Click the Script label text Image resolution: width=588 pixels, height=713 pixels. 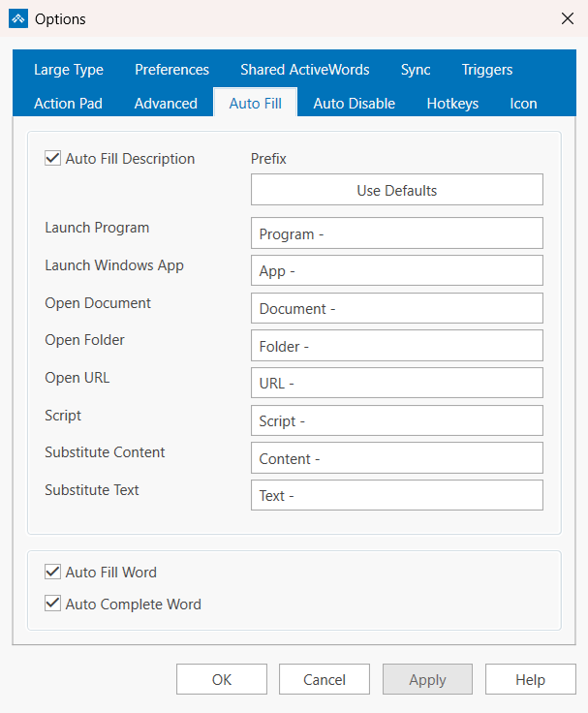coord(63,416)
